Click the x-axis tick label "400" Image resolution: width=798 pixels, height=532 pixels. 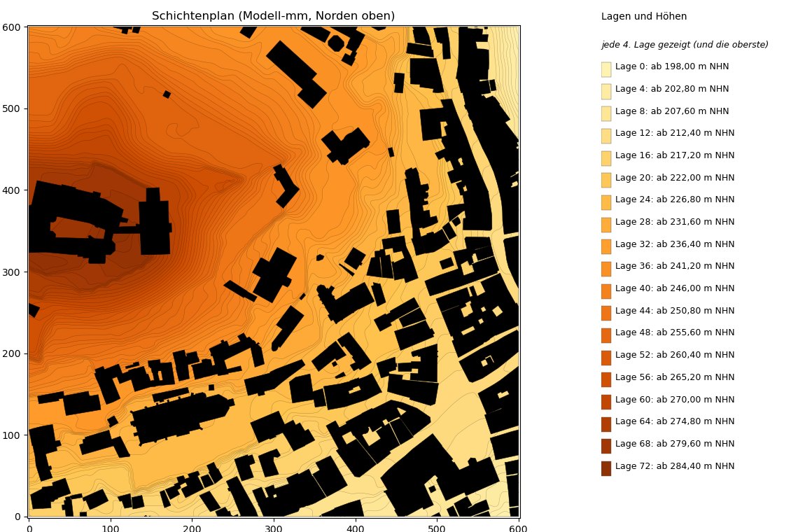tap(355, 528)
